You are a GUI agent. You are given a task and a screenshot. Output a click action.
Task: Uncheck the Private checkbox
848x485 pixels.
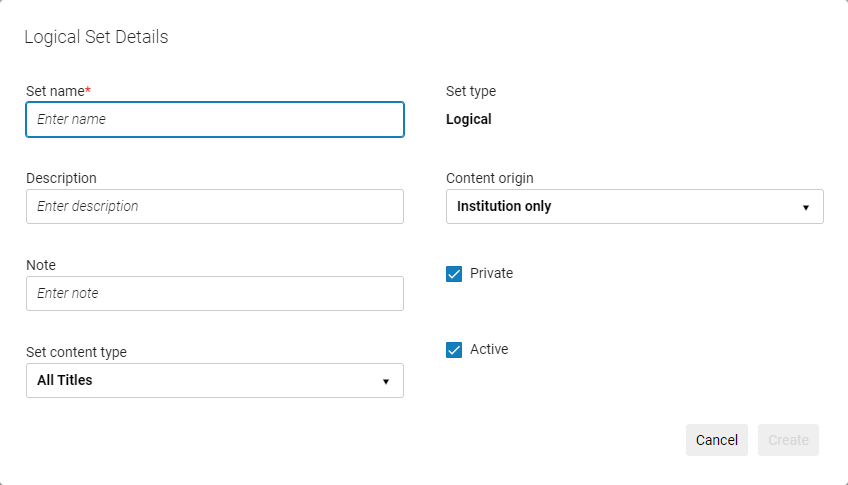click(x=454, y=274)
